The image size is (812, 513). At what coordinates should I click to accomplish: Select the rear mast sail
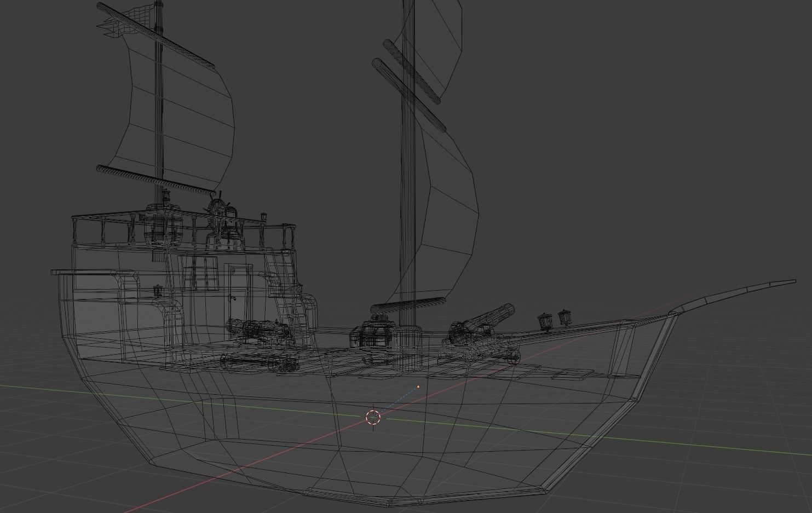point(175,112)
